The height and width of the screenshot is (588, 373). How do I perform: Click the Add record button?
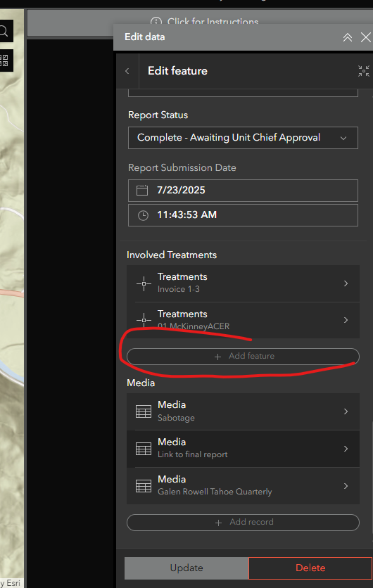pos(243,523)
